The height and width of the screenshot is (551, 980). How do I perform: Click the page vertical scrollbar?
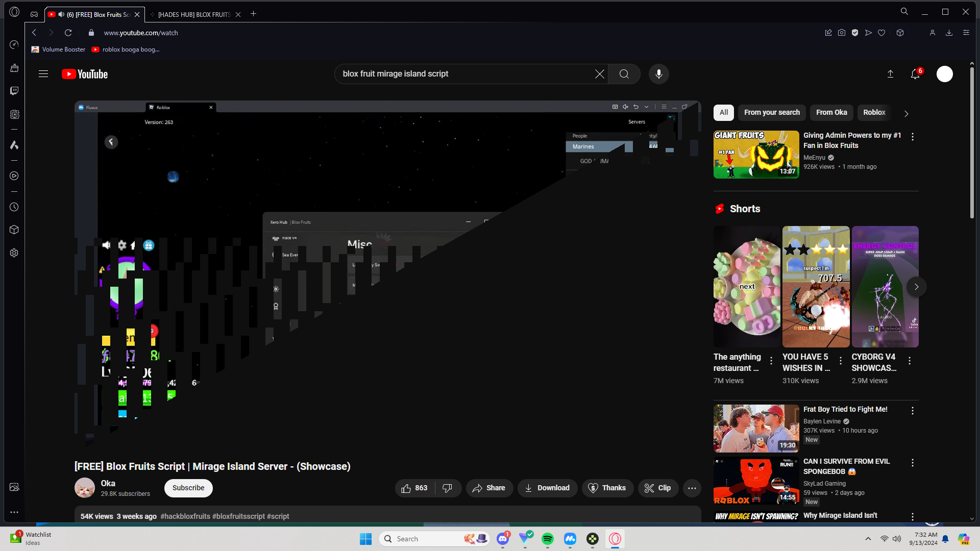pos(972,143)
